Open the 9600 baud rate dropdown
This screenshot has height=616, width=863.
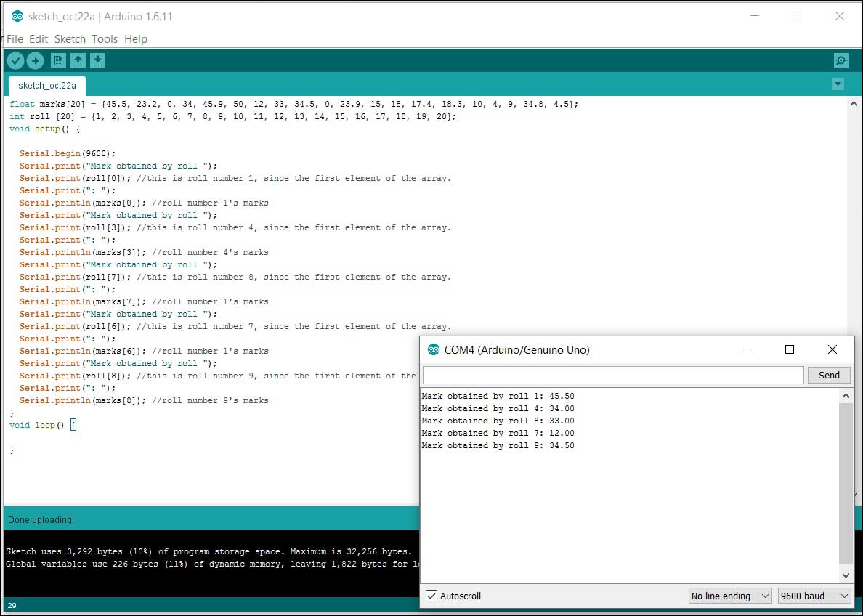click(x=814, y=596)
